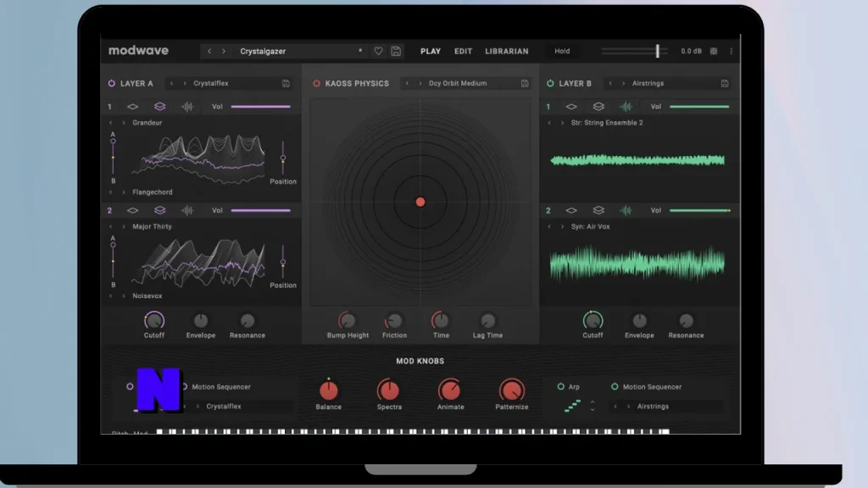Image resolution: width=868 pixels, height=488 pixels.
Task: Go to previous performance before Crystalgazer
Action: point(209,51)
